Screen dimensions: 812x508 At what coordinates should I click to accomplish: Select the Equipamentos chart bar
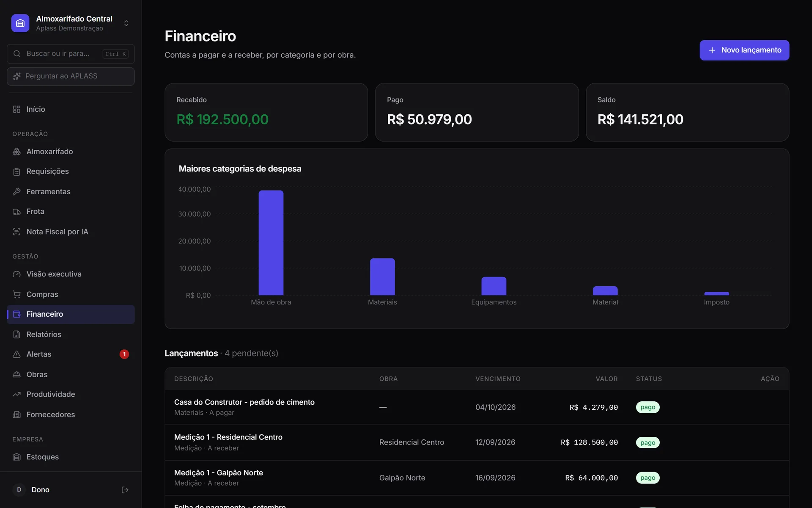point(494,286)
